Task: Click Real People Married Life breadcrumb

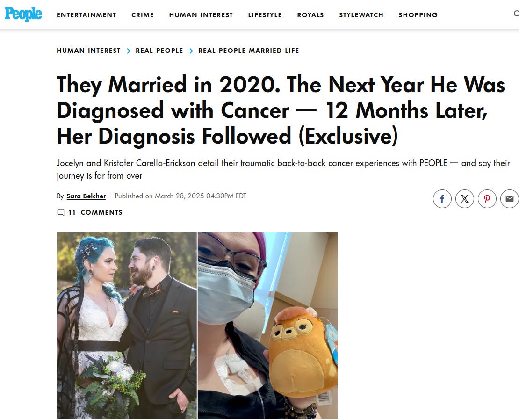Action: [x=249, y=51]
